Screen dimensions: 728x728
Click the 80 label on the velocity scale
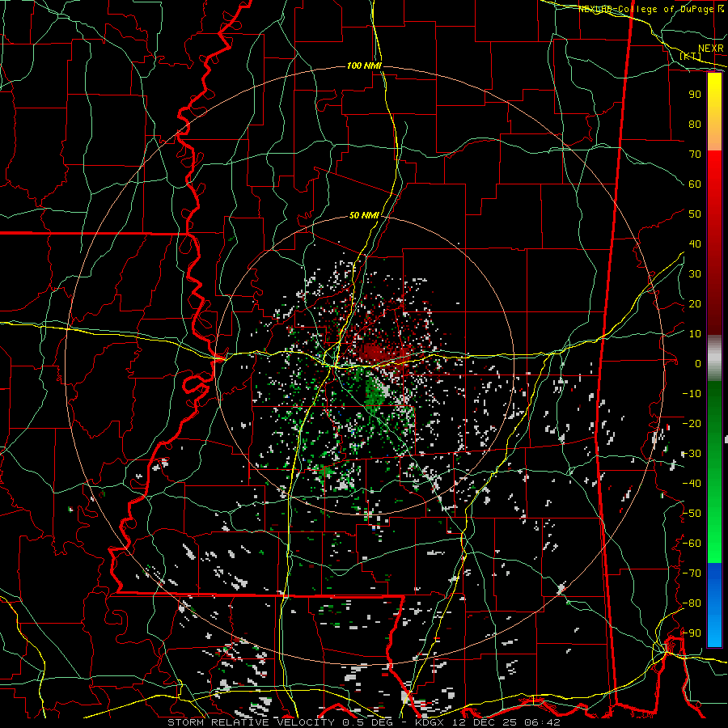(695, 124)
